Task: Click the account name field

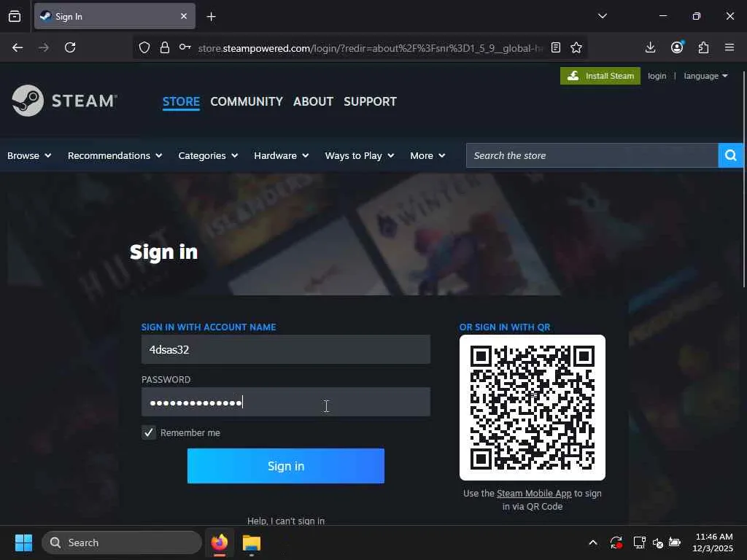Action: (286, 349)
